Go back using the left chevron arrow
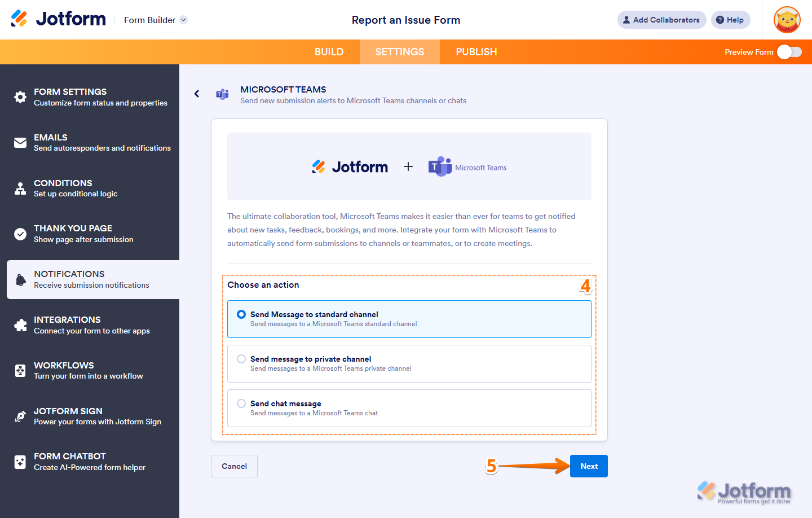 click(x=196, y=94)
